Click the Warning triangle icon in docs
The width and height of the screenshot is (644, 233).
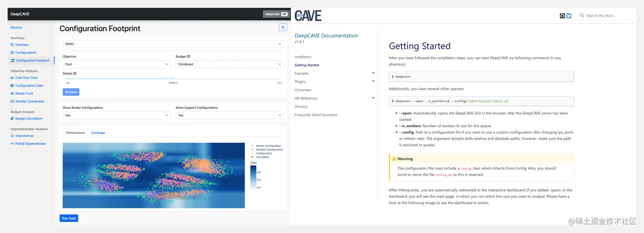click(394, 159)
